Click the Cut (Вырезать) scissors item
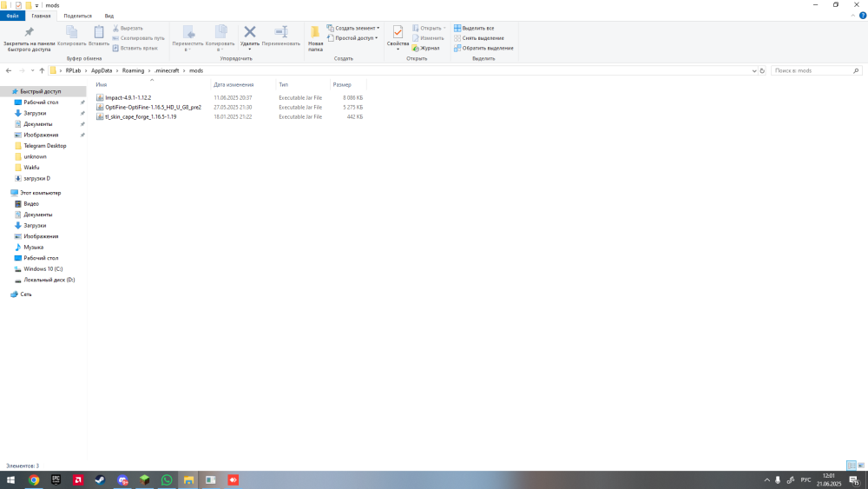Image resolution: width=868 pixels, height=489 pixels. click(128, 29)
